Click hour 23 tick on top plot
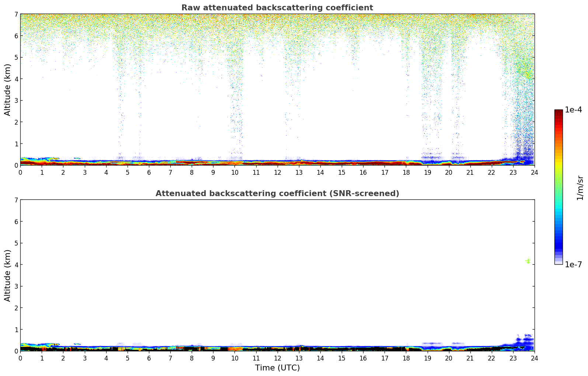This screenshot has height=376, width=588. click(513, 172)
